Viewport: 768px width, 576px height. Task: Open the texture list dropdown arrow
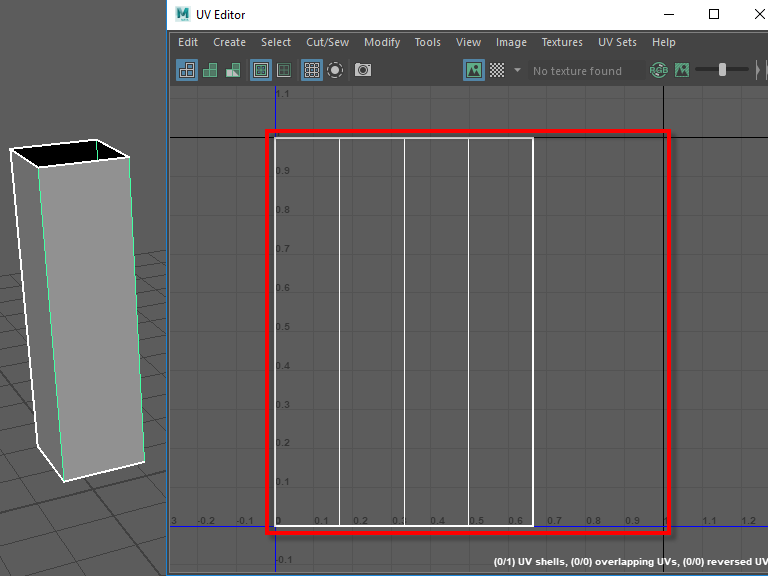click(x=517, y=70)
